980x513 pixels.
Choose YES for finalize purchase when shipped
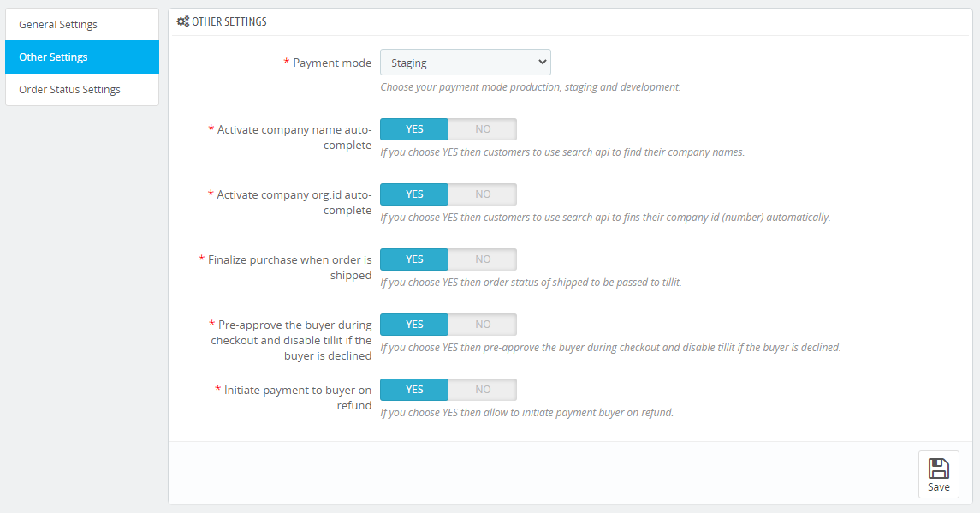tap(414, 259)
